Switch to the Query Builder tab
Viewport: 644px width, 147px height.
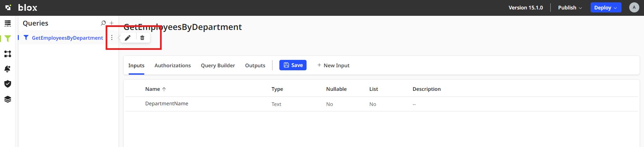218,66
